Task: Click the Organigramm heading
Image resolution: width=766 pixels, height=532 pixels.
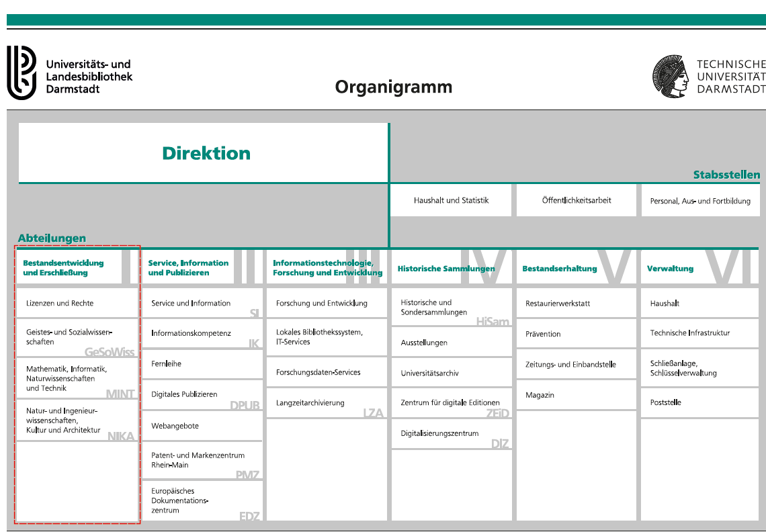Action: click(x=393, y=87)
